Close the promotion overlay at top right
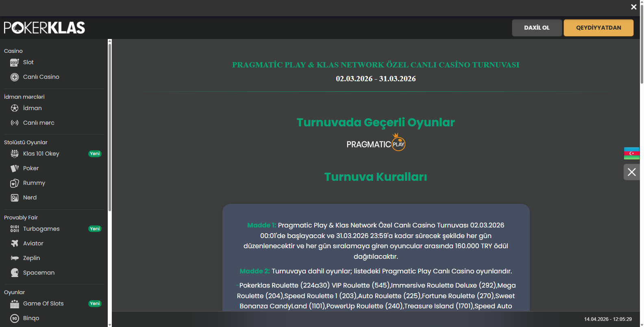This screenshot has width=644, height=327. tap(633, 7)
